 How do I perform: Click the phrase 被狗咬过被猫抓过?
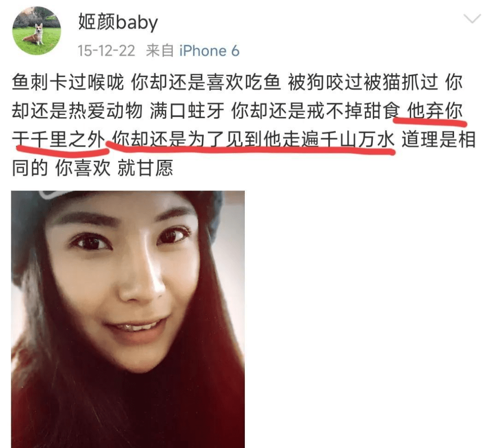coord(363,82)
